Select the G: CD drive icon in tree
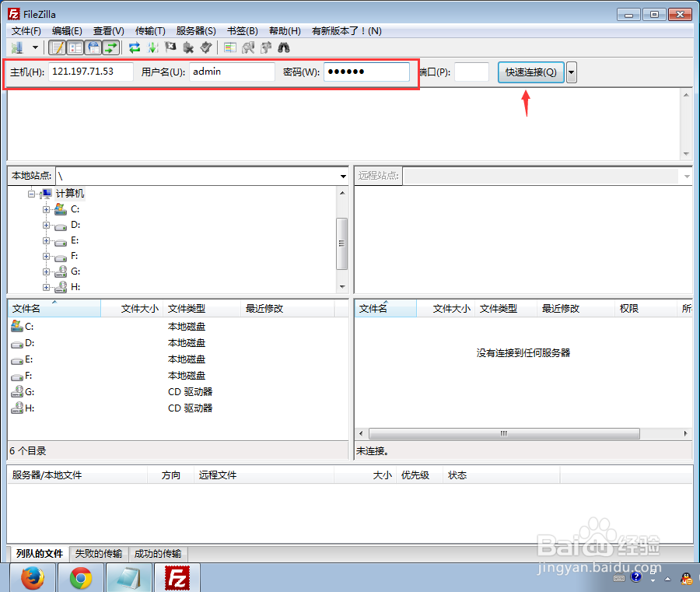Viewport: 700px width, 592px height. tap(61, 271)
